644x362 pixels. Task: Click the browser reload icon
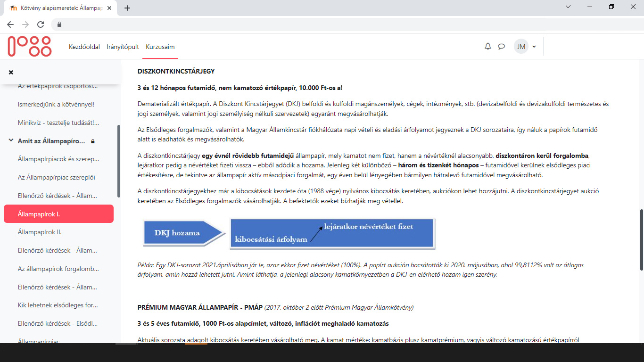[41, 25]
